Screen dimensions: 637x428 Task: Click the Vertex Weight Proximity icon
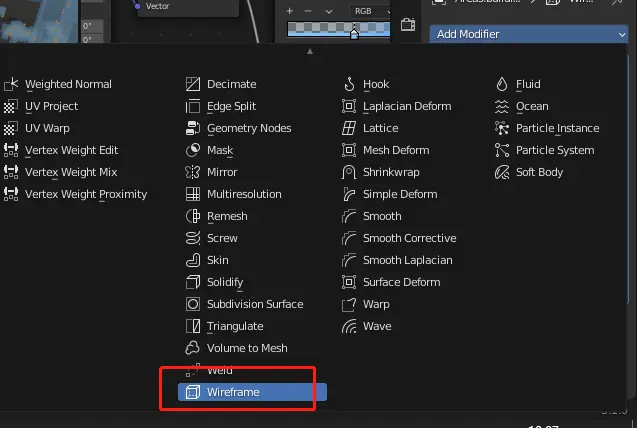[11, 194]
